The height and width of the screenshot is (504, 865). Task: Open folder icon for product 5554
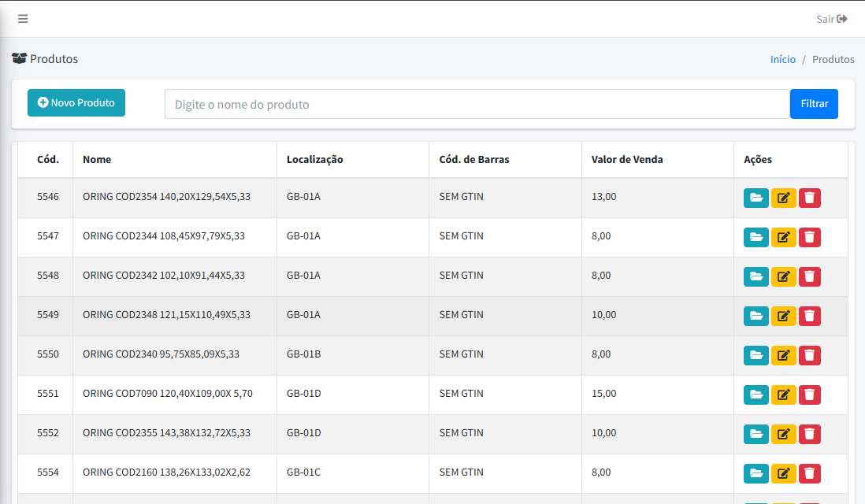(755, 473)
